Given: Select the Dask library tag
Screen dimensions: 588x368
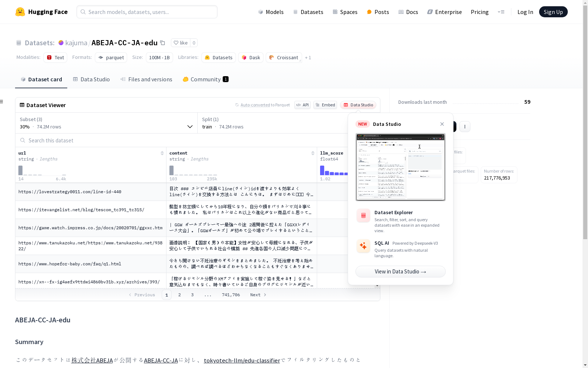Looking at the screenshot, I should click(251, 57).
